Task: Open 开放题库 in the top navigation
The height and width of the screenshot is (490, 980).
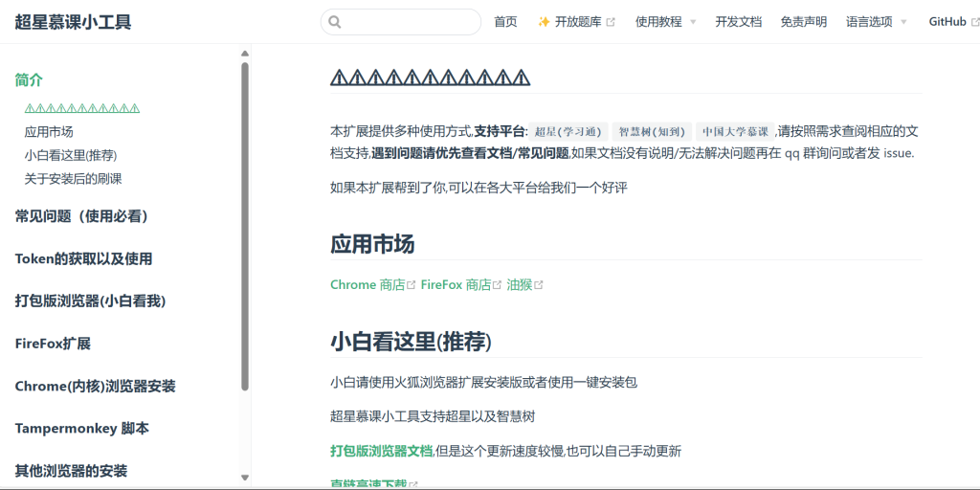Action: (578, 22)
